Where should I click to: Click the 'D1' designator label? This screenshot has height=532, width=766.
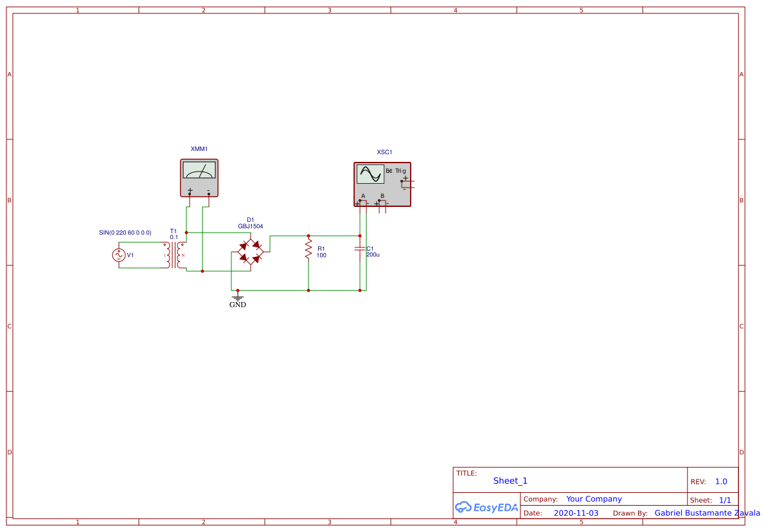click(251, 220)
